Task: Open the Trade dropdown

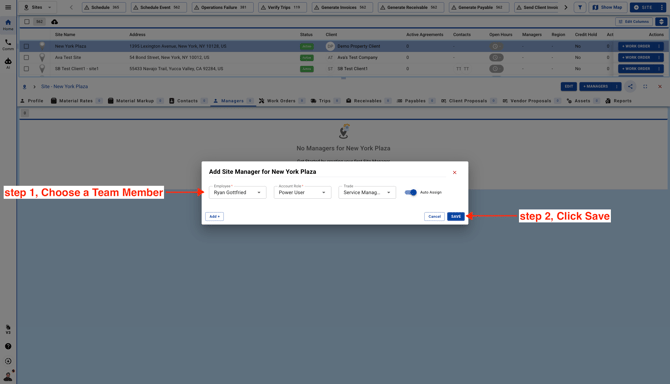Action: [367, 192]
